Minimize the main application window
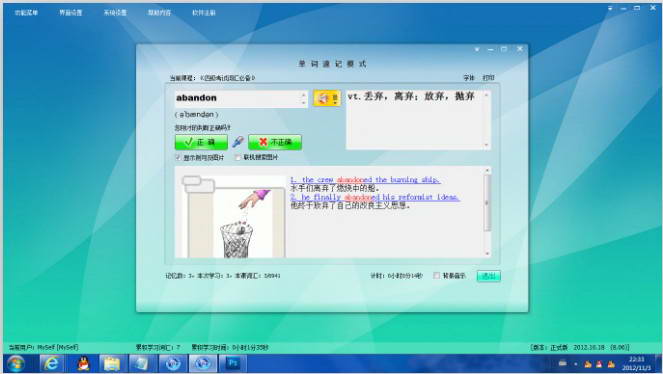Viewport: 663px width, 374px height. pos(624,8)
